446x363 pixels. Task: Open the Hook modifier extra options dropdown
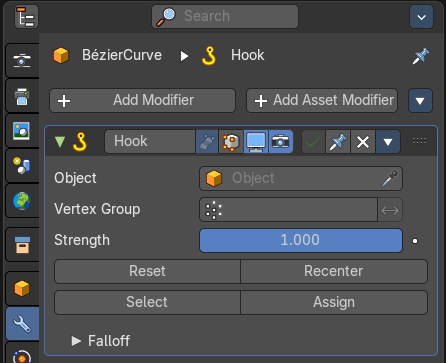pos(388,142)
